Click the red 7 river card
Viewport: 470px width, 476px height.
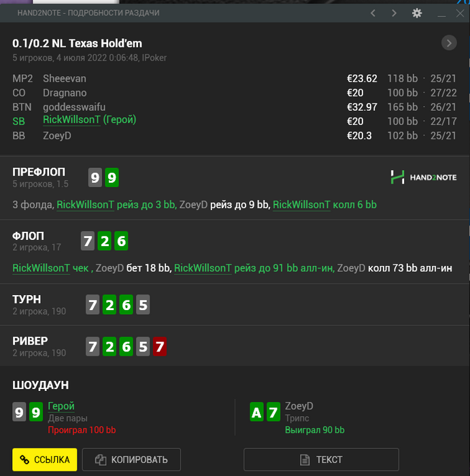point(160,346)
